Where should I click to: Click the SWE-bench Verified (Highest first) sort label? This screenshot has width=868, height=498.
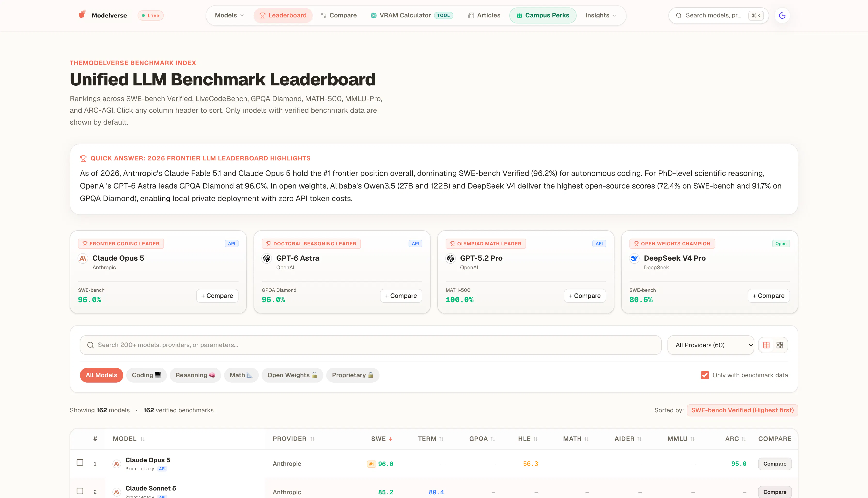742,410
